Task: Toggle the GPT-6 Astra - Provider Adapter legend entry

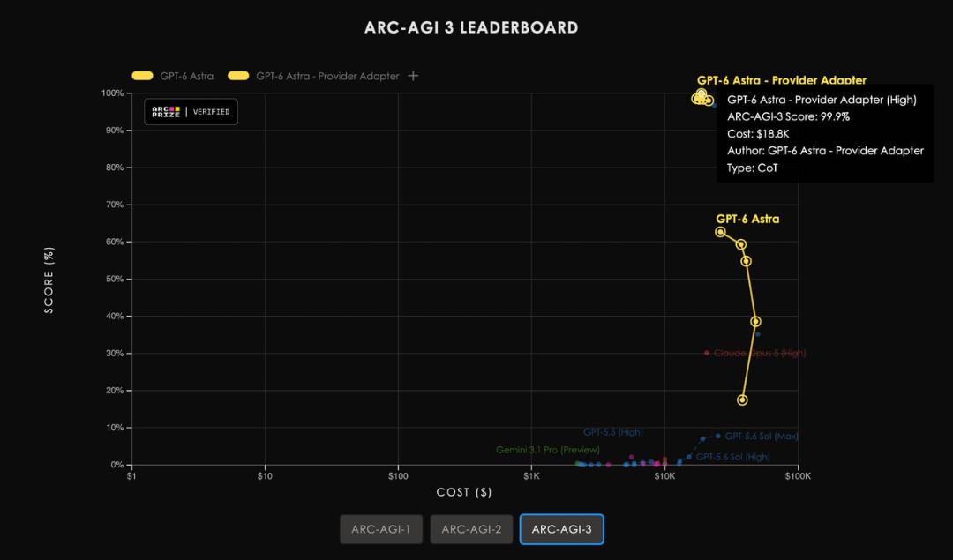Action: click(313, 76)
